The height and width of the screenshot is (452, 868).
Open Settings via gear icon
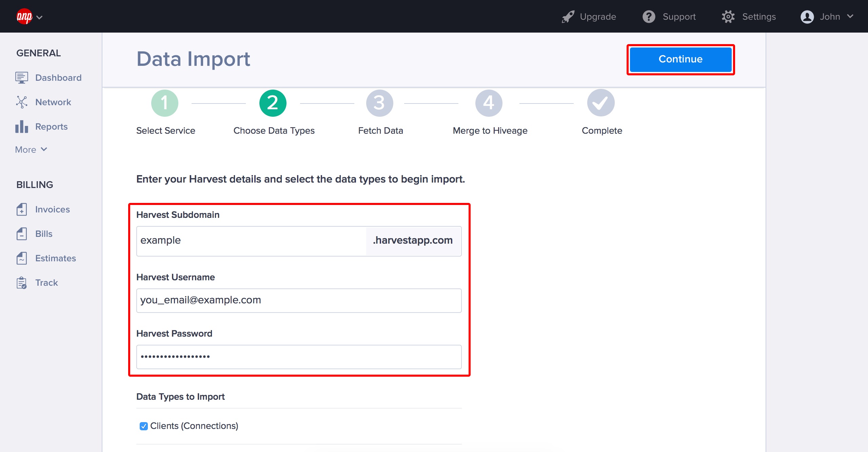coord(728,17)
